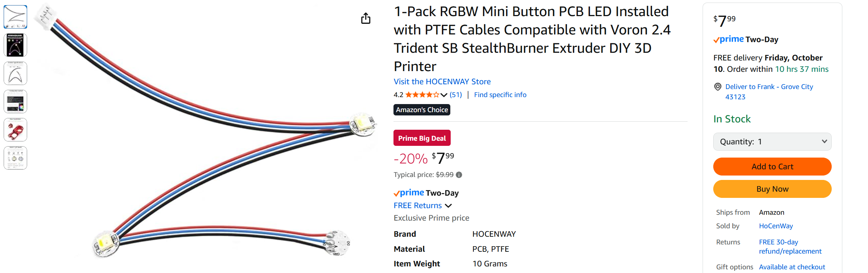Select the last thumbnail with PCB diagrams
The height and width of the screenshot is (273, 868).
15,158
